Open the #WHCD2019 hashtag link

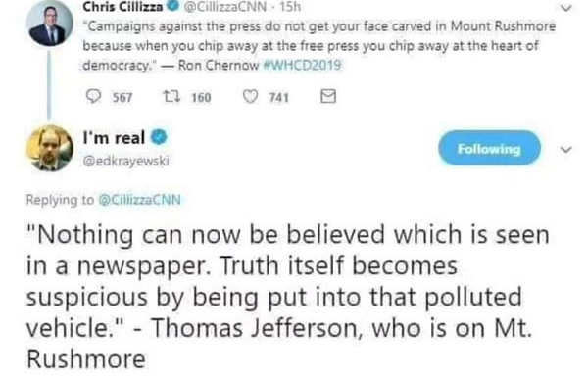(302, 66)
